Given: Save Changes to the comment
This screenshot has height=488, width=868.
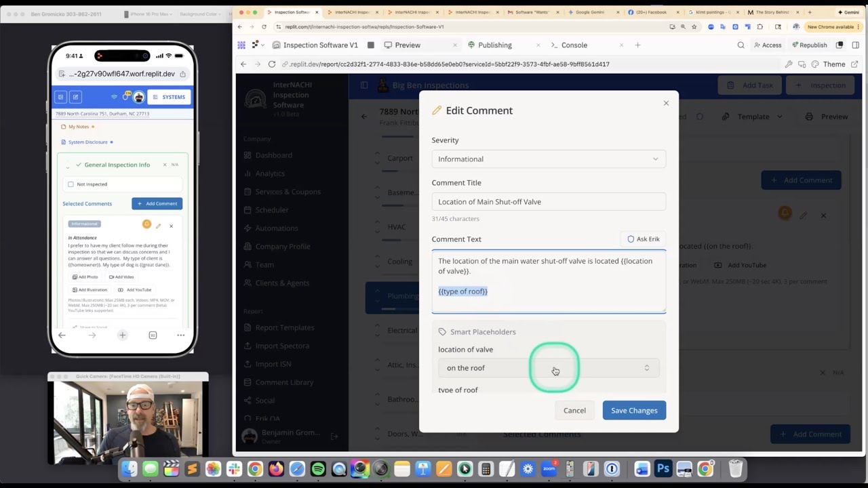Looking at the screenshot, I should [634, 410].
